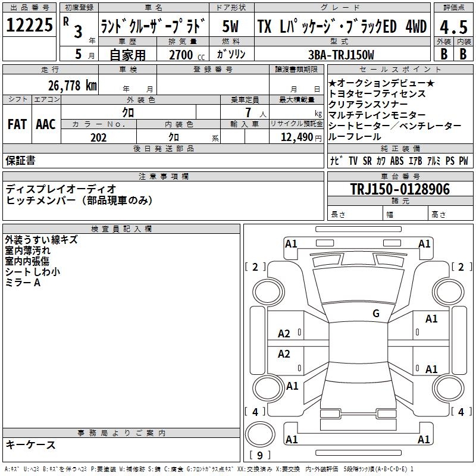Select ヒッチメンバー(部品現車のみ) note

coord(79,200)
